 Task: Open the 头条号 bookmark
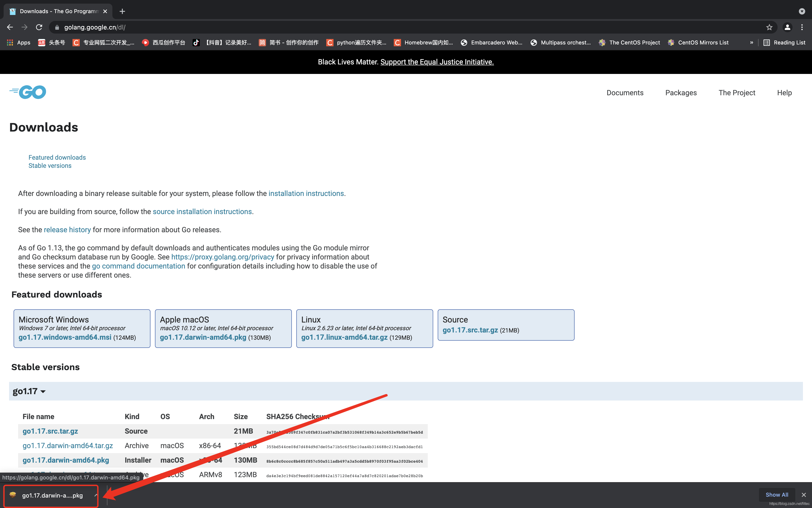click(52, 43)
